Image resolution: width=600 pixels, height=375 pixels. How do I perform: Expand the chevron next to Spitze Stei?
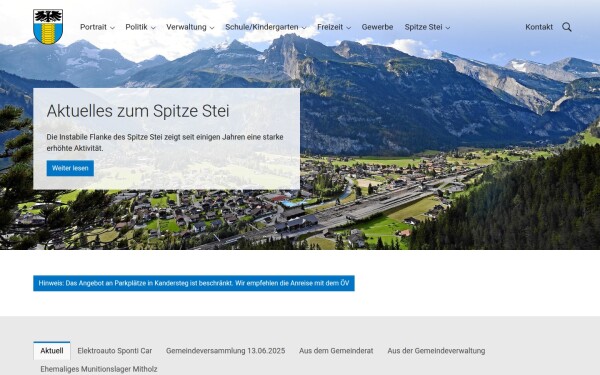[448, 28]
